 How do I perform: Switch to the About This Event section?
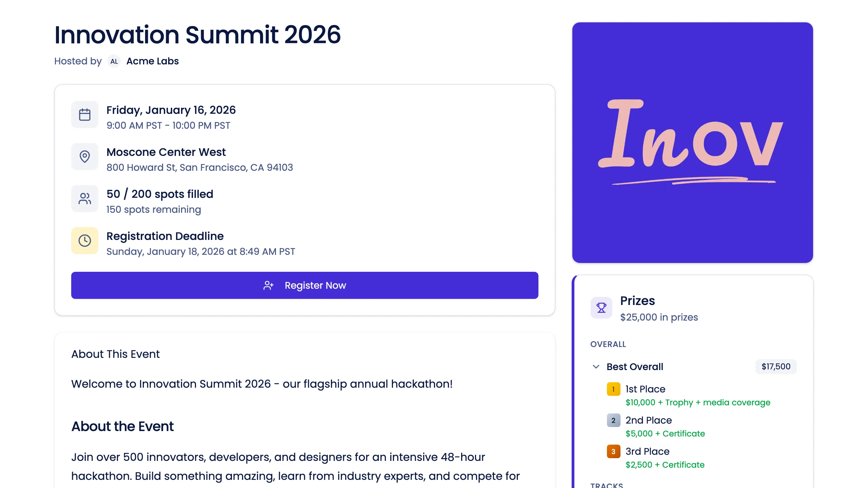(115, 354)
